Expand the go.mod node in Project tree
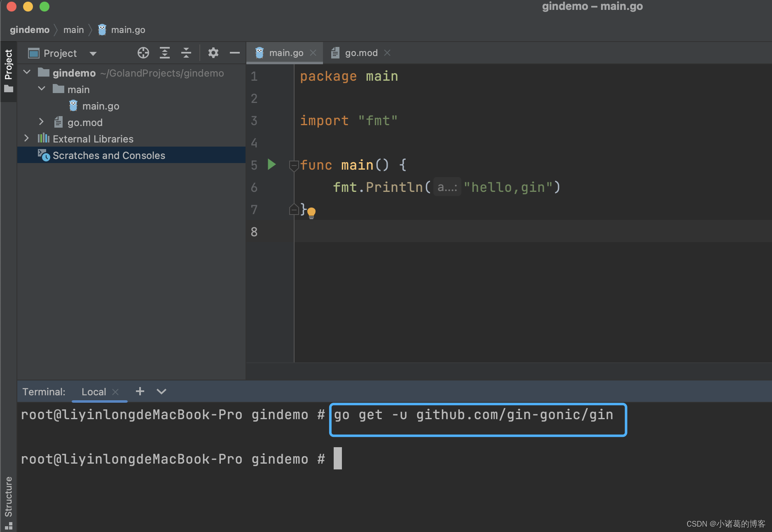This screenshot has height=532, width=772. coord(41,122)
